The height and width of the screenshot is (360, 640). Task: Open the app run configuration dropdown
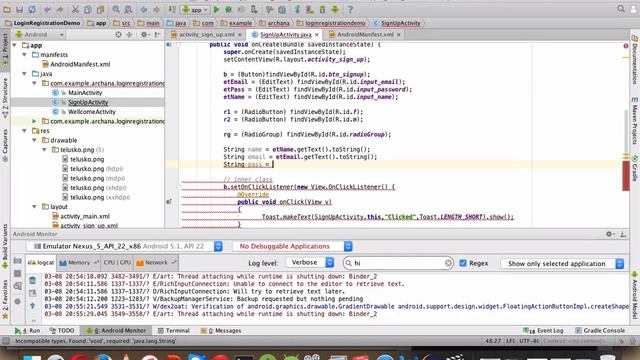pos(195,9)
